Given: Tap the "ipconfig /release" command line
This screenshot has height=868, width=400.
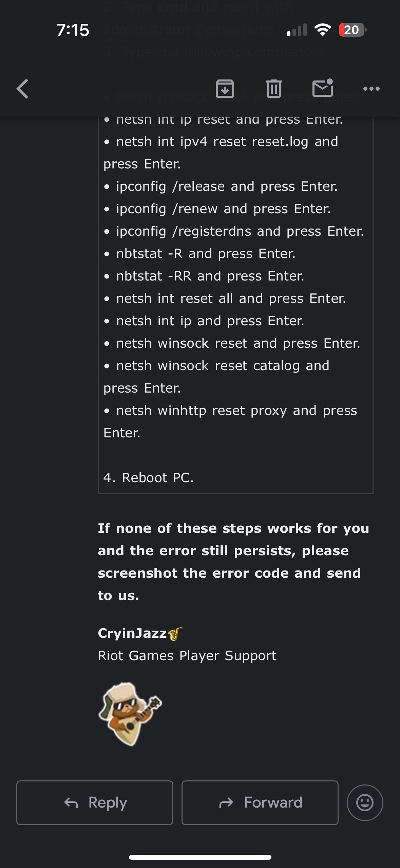Looking at the screenshot, I should click(227, 186).
